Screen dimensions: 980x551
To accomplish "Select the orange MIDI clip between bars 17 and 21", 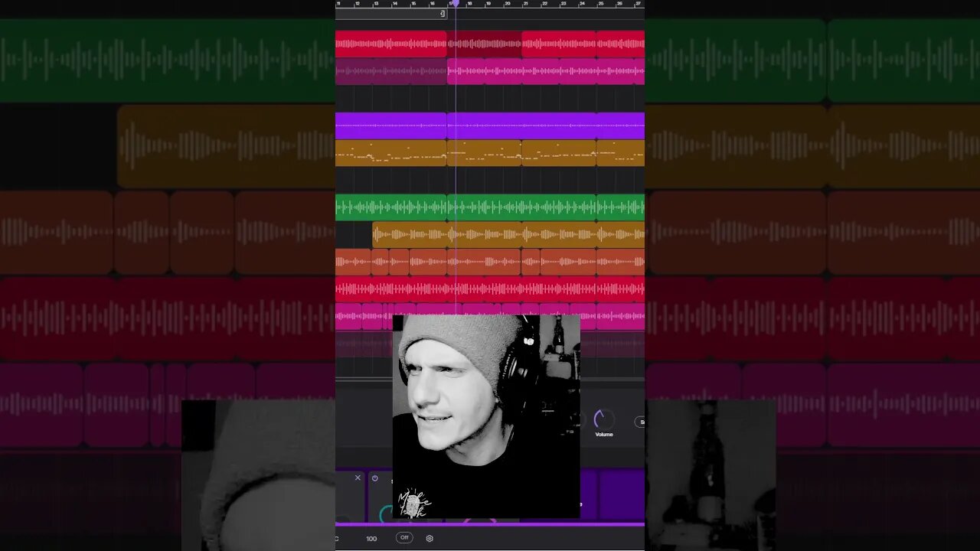I will pyautogui.click(x=484, y=153).
